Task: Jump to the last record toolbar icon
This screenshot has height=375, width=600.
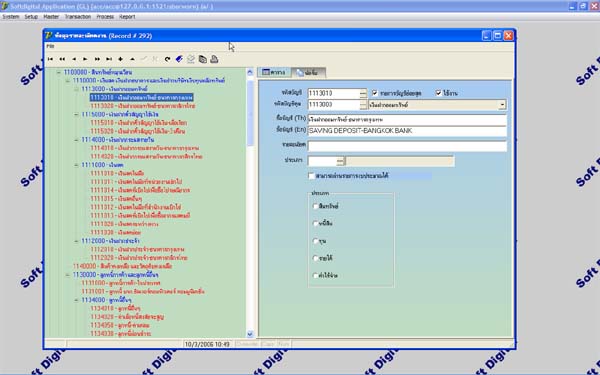Action: click(109, 59)
